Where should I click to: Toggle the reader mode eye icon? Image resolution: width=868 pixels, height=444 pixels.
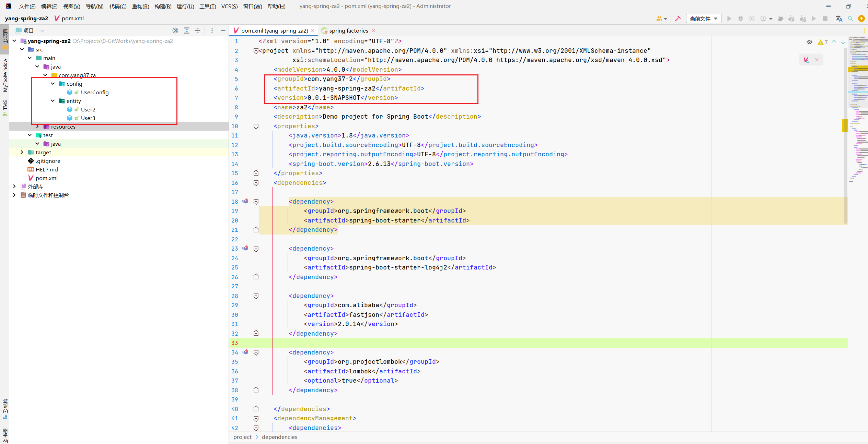pyautogui.click(x=809, y=42)
